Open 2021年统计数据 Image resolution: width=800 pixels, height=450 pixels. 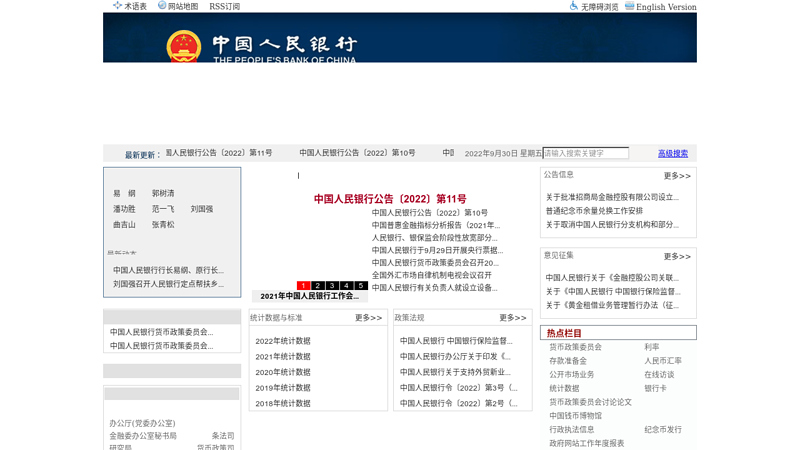283,357
